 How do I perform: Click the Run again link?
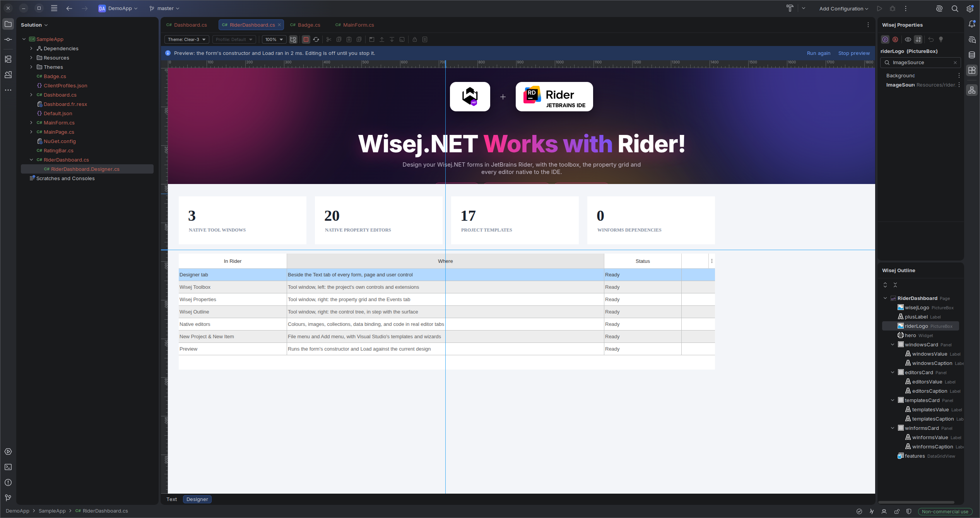(x=819, y=53)
